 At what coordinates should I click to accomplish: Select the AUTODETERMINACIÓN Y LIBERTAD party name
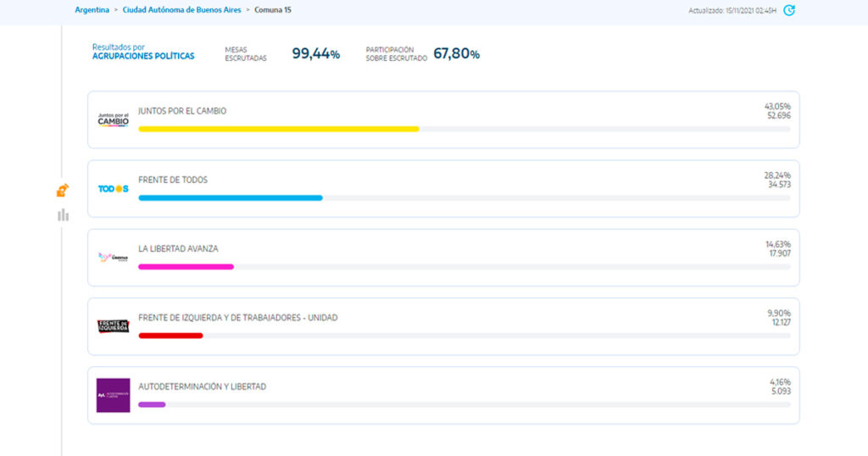[x=202, y=386]
